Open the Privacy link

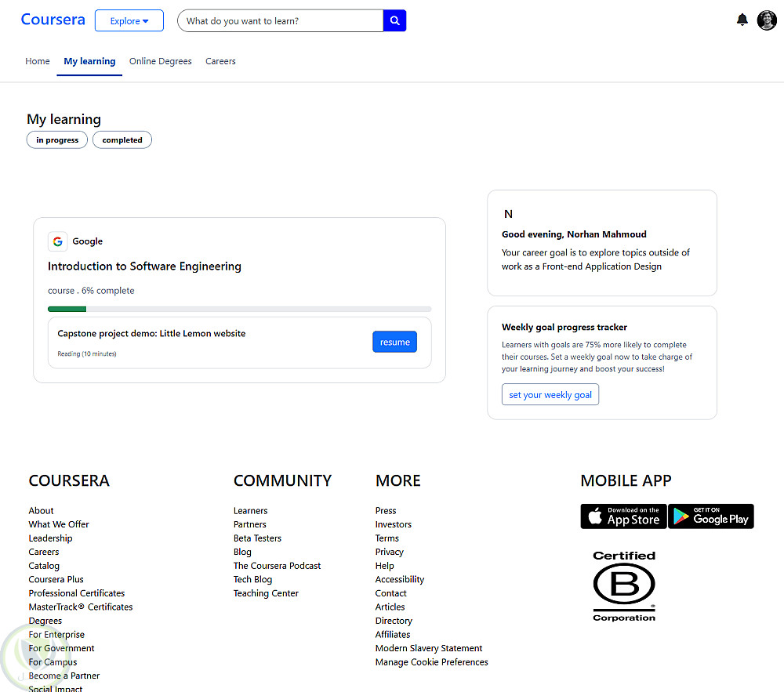[x=390, y=552]
